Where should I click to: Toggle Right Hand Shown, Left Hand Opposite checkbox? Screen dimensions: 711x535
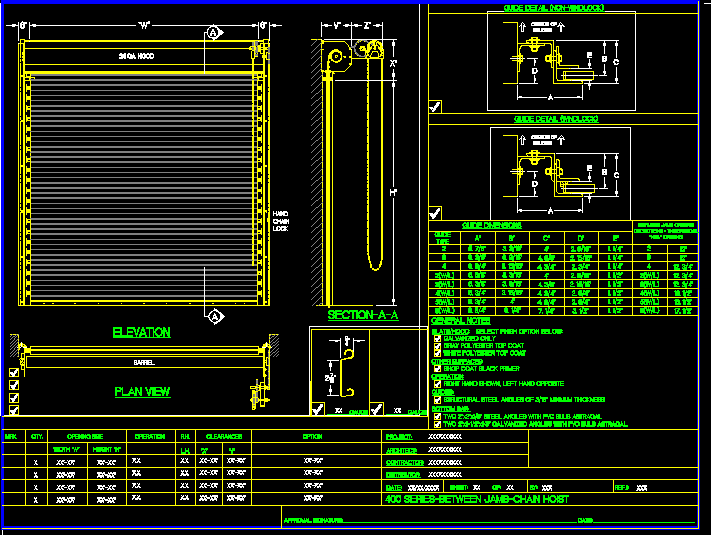pyautogui.click(x=437, y=384)
